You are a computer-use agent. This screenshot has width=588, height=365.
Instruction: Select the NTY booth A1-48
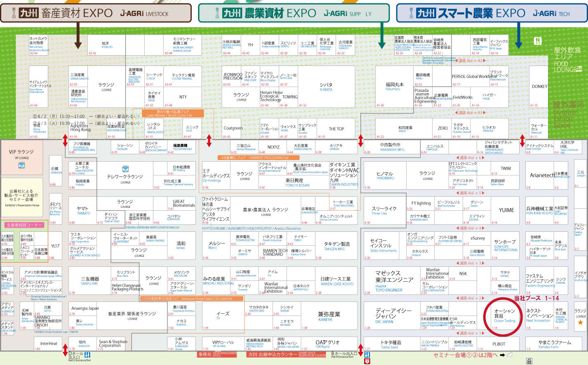point(183,98)
